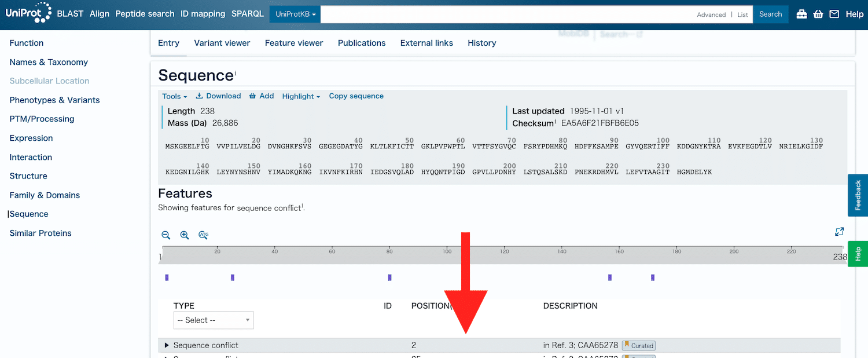This screenshot has width=868, height=358.
Task: Switch to the Variant viewer tab
Action: point(222,43)
